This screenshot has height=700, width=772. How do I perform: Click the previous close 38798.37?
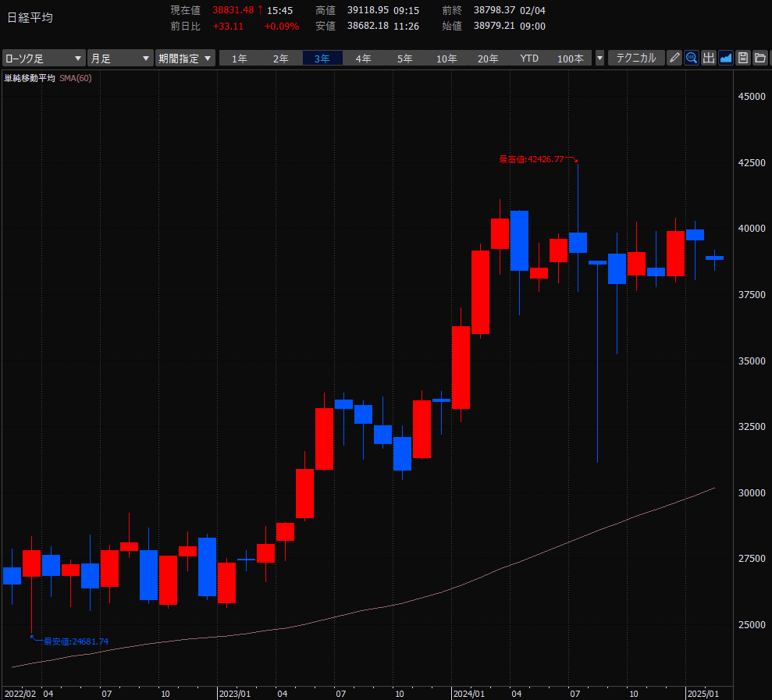tap(494, 10)
